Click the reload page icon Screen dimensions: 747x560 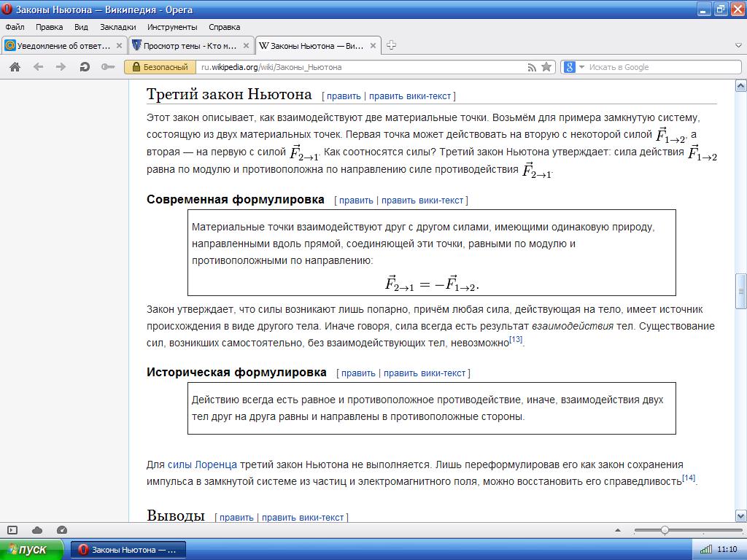coord(85,67)
